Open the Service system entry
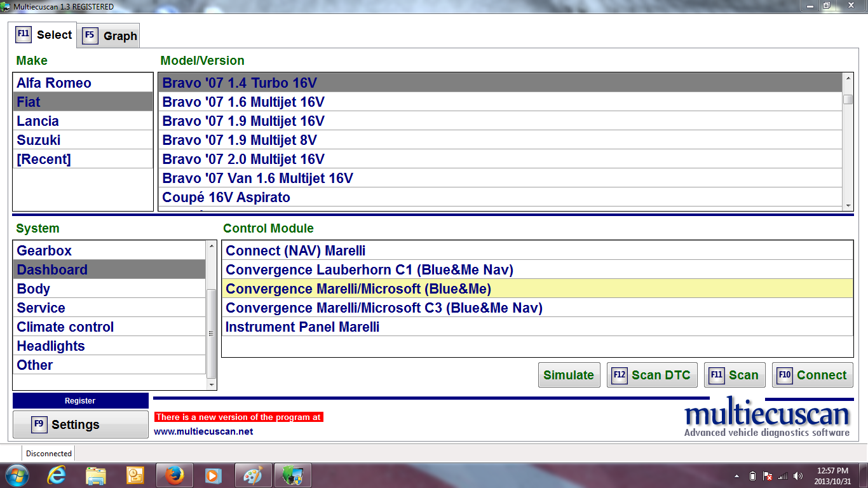 pos(109,308)
